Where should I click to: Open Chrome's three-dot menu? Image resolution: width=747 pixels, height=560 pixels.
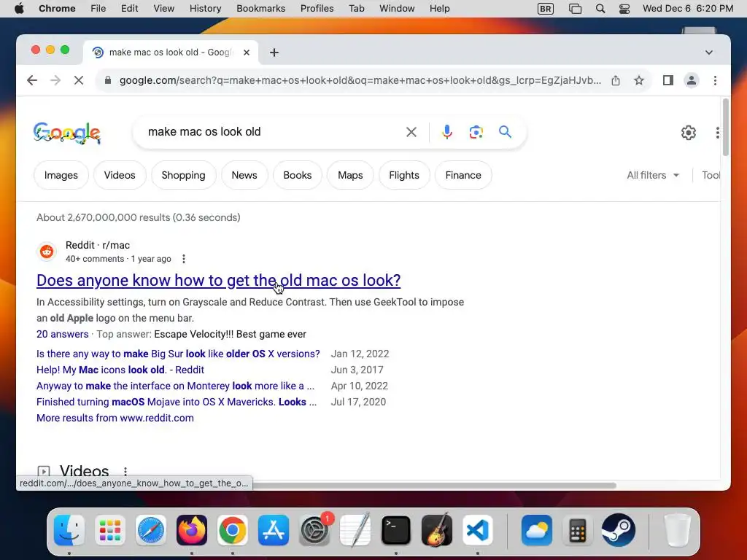[715, 80]
